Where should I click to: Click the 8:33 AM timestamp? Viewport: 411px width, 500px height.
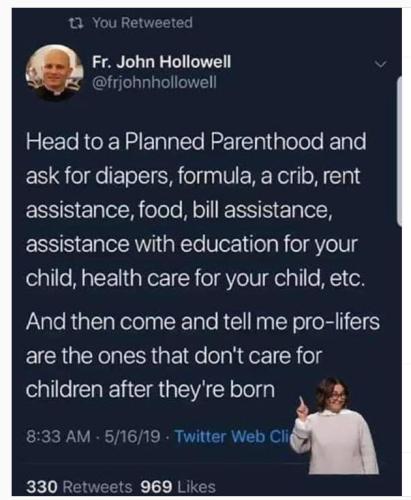click(x=58, y=437)
